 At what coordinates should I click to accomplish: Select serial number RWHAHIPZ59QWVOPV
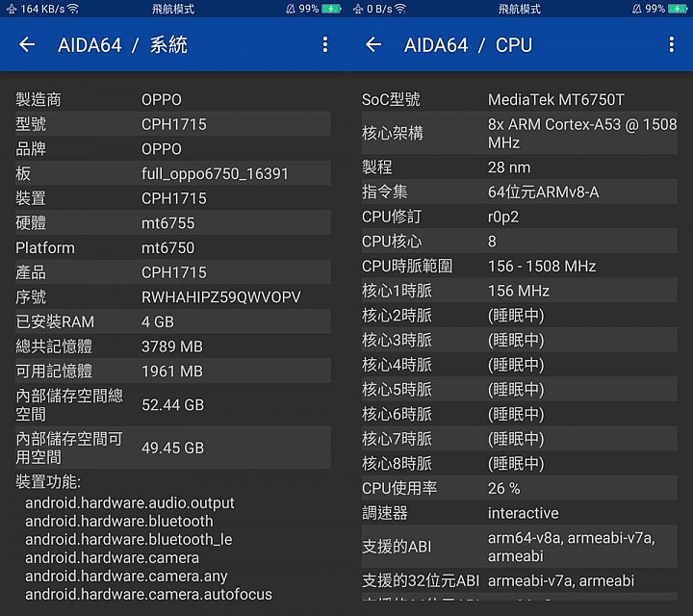pos(221,297)
